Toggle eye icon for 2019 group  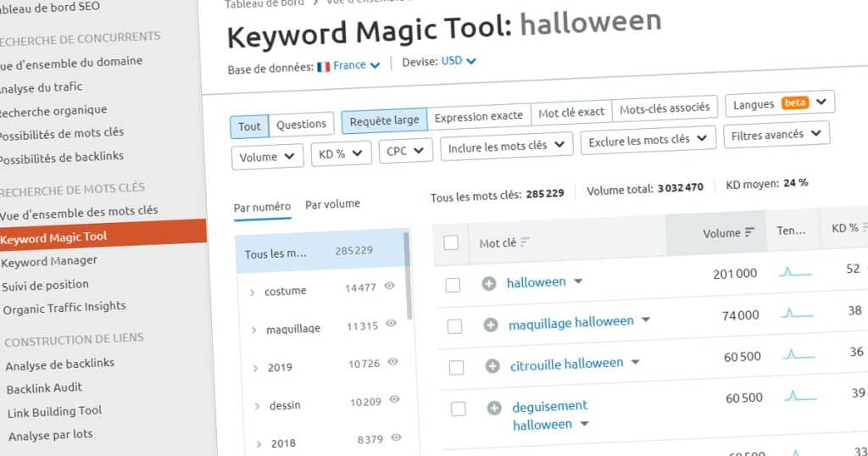point(393,361)
